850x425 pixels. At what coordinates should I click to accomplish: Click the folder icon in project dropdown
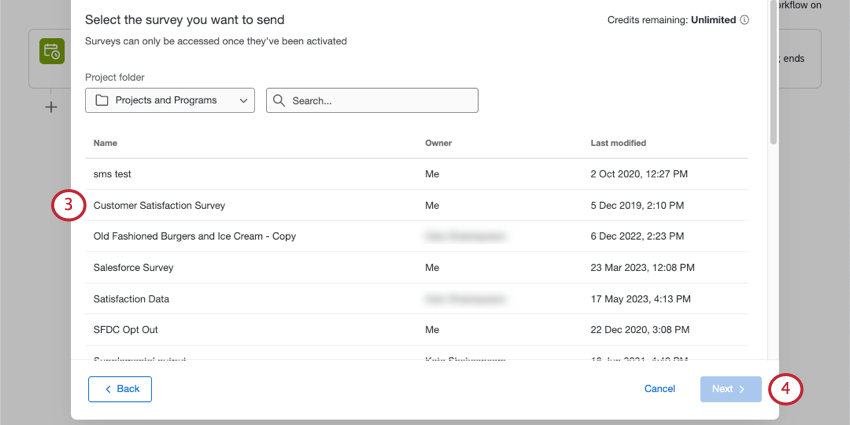[102, 101]
